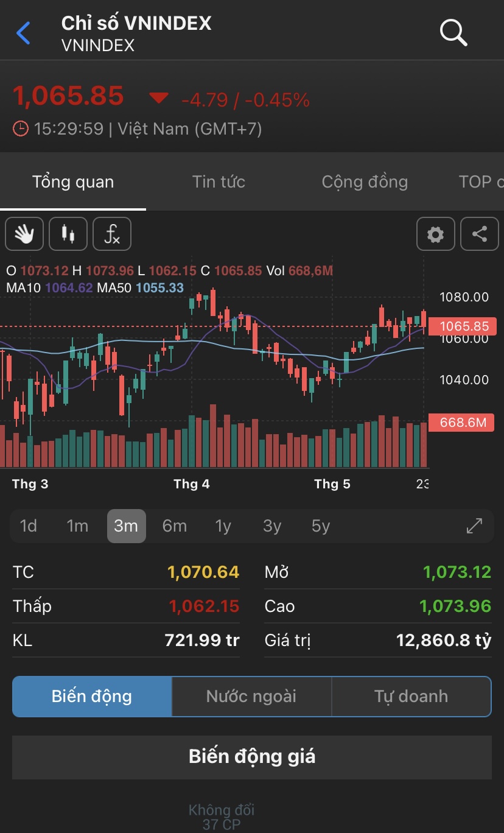Screen dimensions: 504x833
Task: Select the 3m time range
Action: click(126, 525)
